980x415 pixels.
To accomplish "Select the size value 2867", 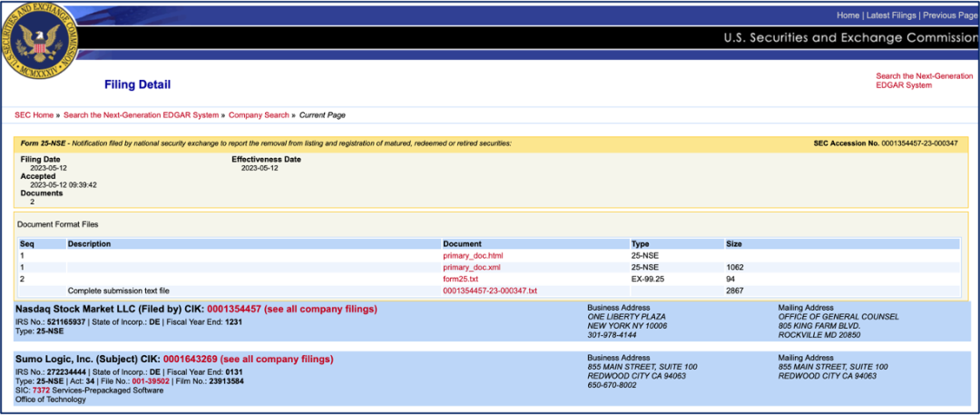I will coord(734,291).
